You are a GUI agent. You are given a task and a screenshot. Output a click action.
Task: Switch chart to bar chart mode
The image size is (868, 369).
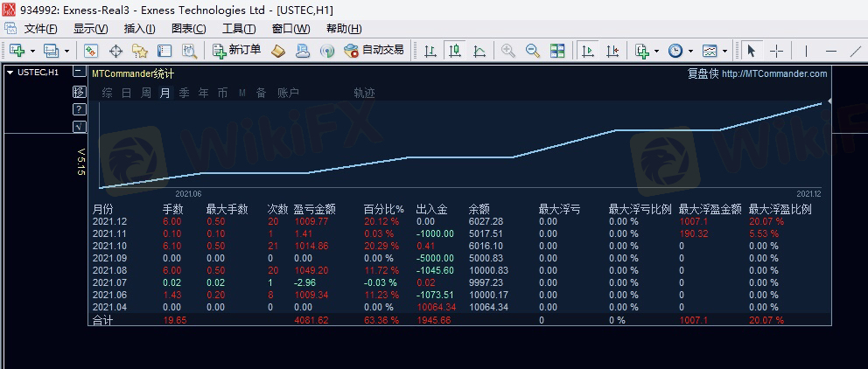[430, 51]
